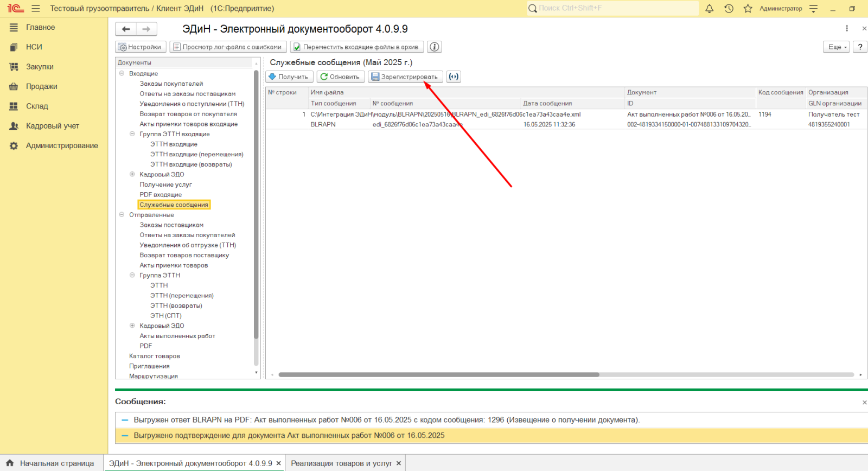Open favorites star icon
Screen dimensions: 868x471
click(748, 8)
